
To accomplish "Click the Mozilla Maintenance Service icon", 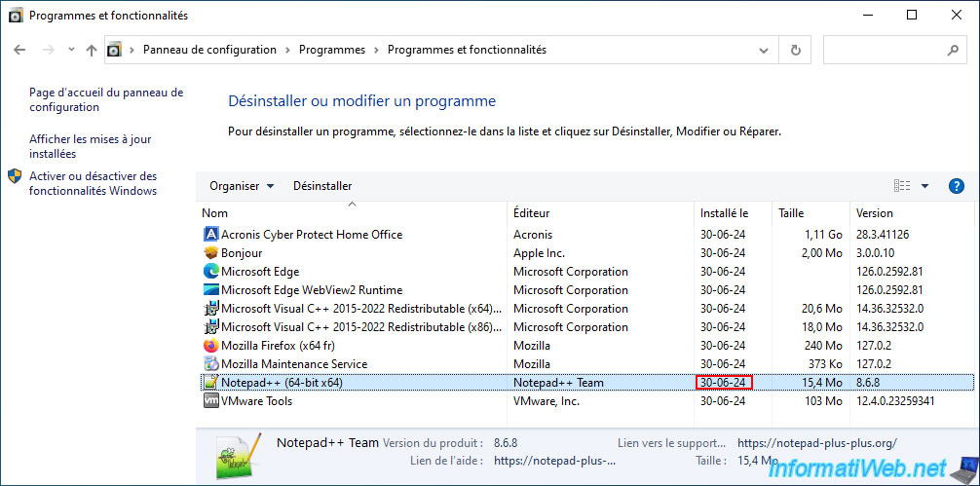I will coord(211,363).
